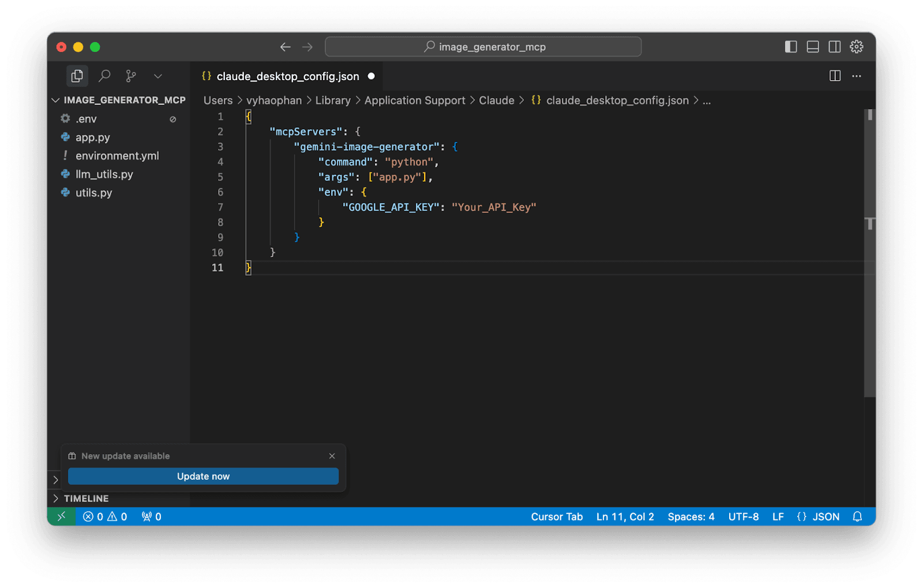Expand the collapsed section above TIMELINE
Screen dimensions: 923x588
[56, 480]
